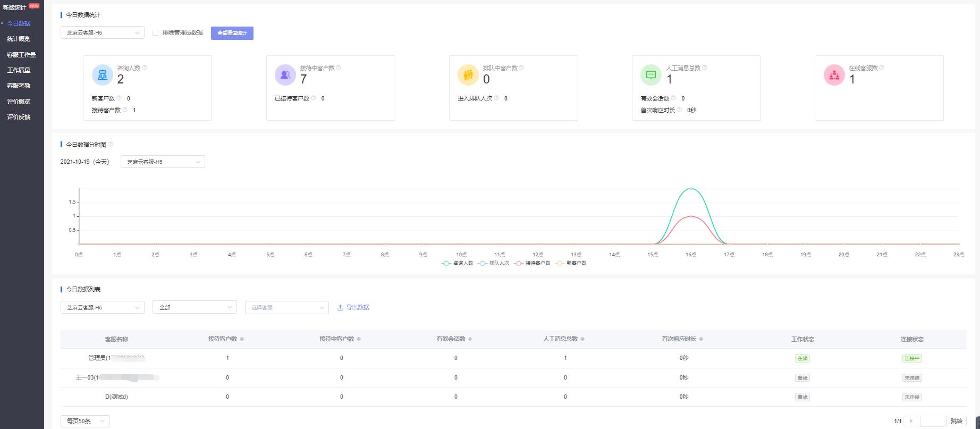Sort table by 接待客户数 column

pyautogui.click(x=242, y=339)
